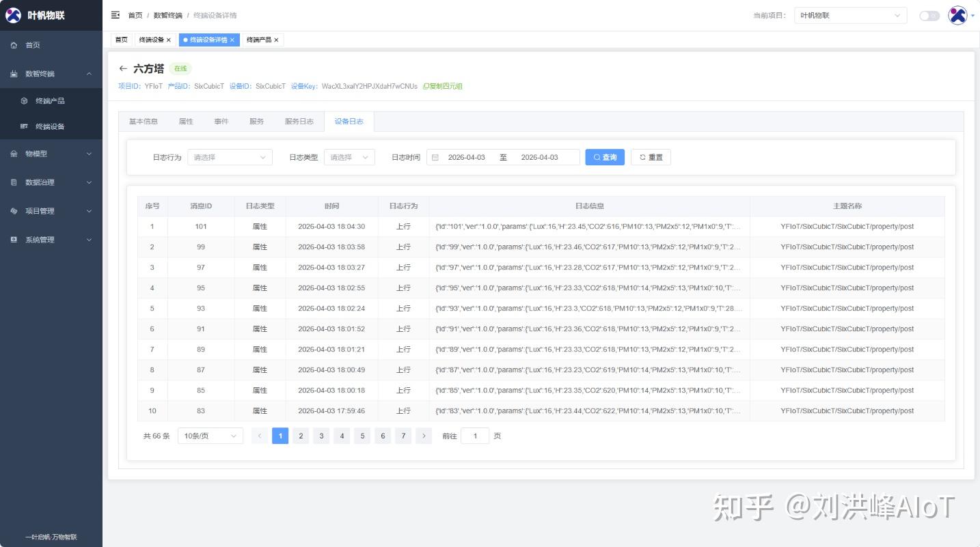This screenshot has width=980, height=547.
Task: Go to page 3
Action: coord(321,436)
